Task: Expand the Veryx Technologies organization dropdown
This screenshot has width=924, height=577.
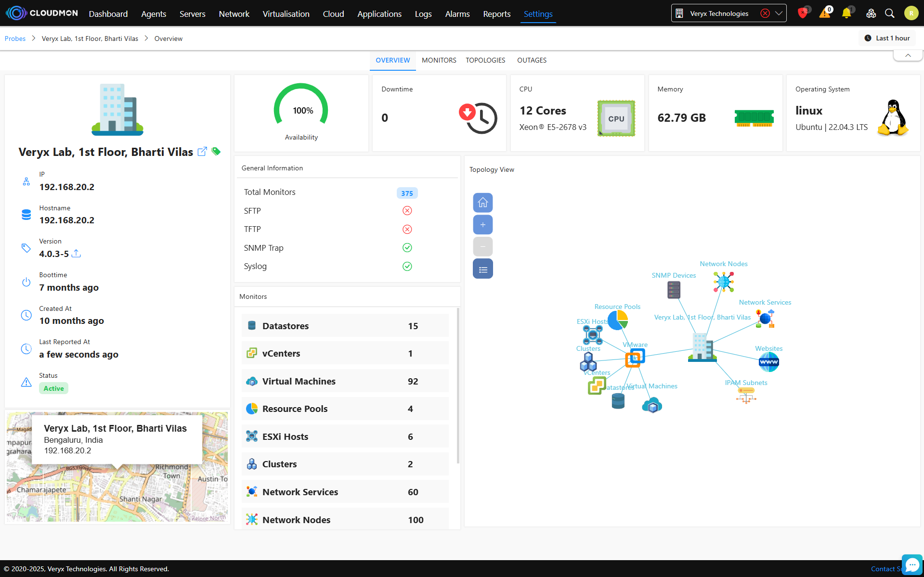Action: pos(779,13)
